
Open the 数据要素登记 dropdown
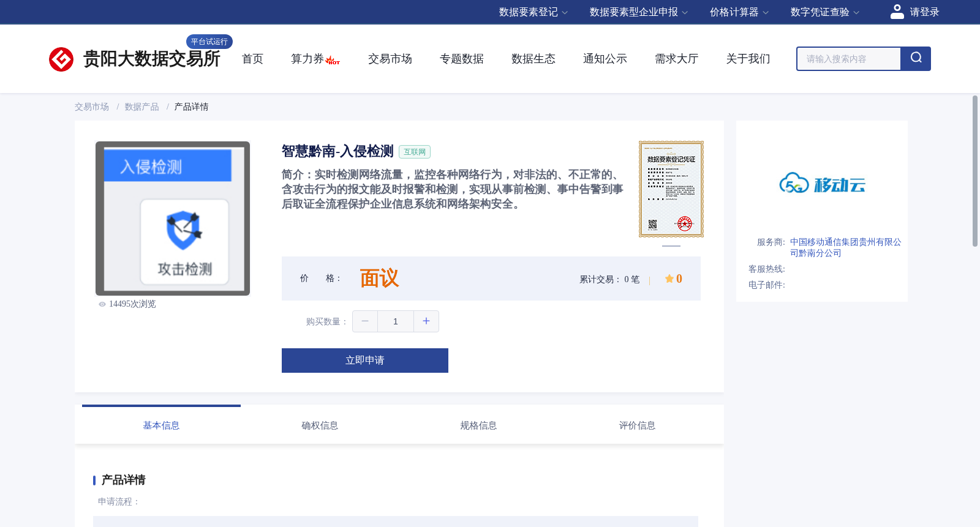tap(533, 12)
